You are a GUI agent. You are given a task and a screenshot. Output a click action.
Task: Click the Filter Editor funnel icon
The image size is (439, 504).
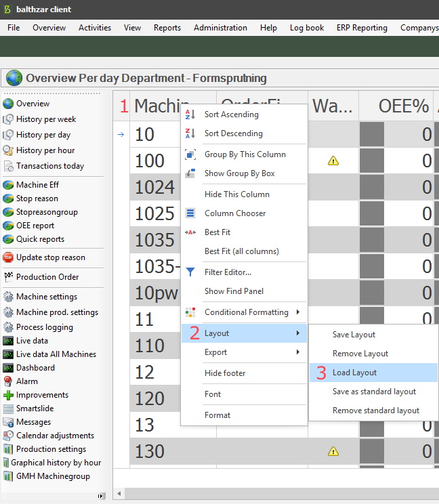coord(190,272)
